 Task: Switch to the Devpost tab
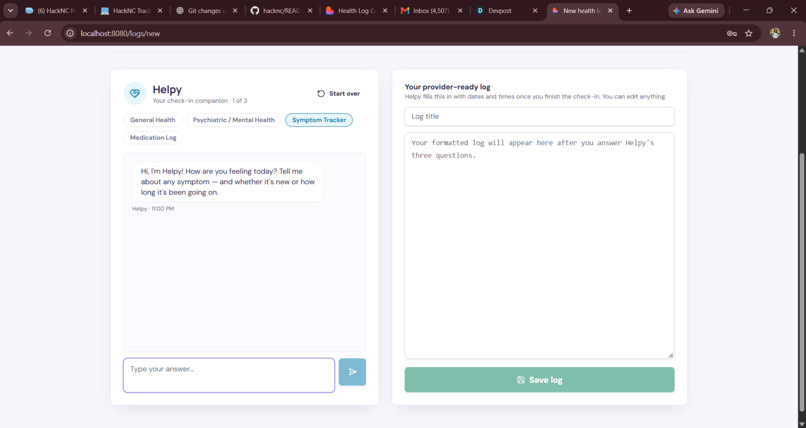(x=506, y=10)
